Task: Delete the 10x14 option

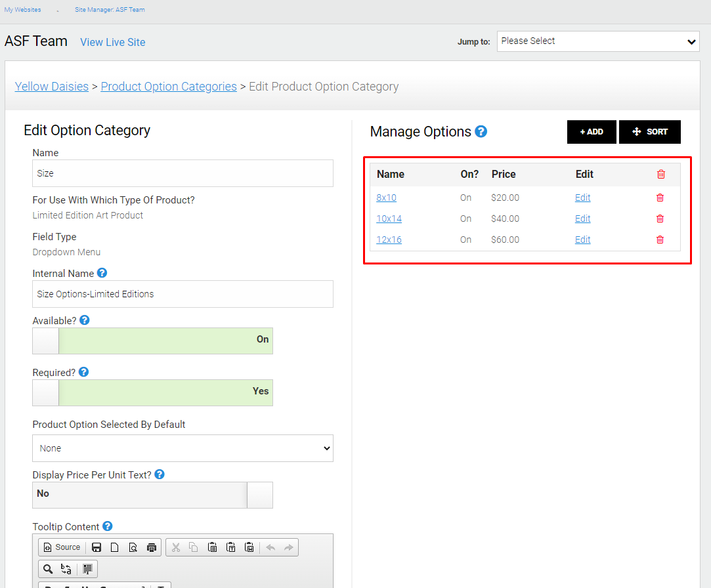Action: (660, 219)
